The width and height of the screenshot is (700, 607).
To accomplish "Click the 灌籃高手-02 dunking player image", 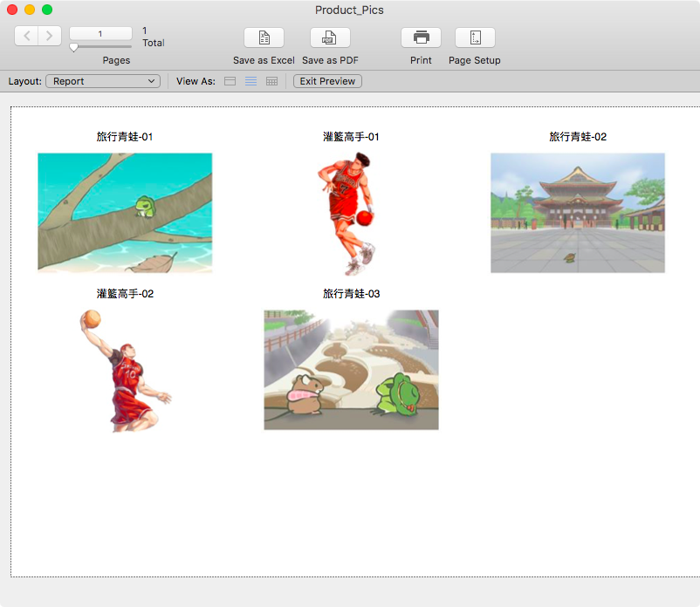I will [x=126, y=371].
